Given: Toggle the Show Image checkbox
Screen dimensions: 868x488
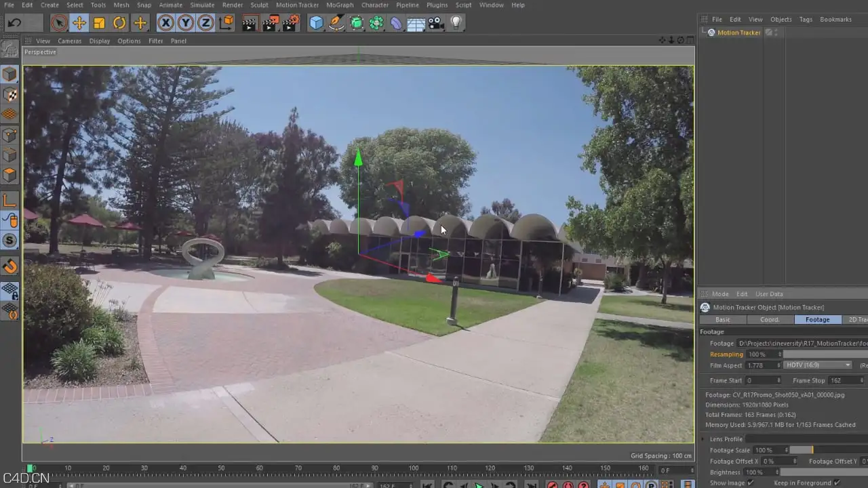Looking at the screenshot, I should pyautogui.click(x=751, y=483).
